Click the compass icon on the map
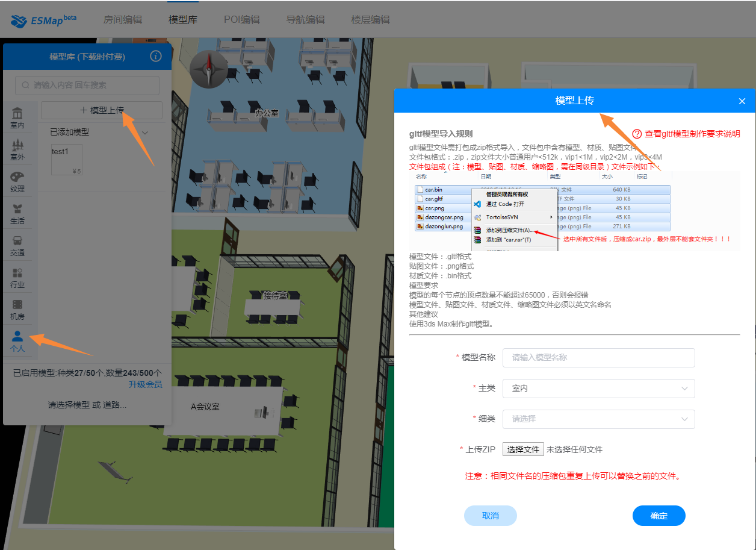 [208, 69]
